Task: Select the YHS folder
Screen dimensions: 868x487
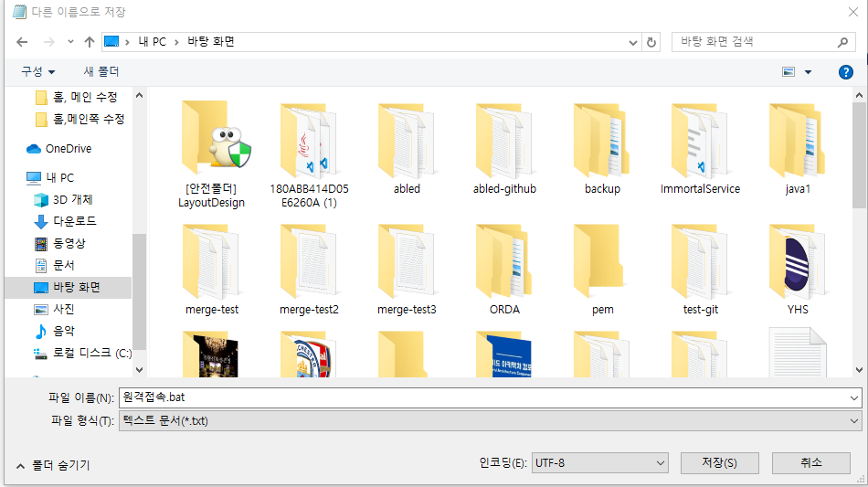Action: pyautogui.click(x=798, y=270)
